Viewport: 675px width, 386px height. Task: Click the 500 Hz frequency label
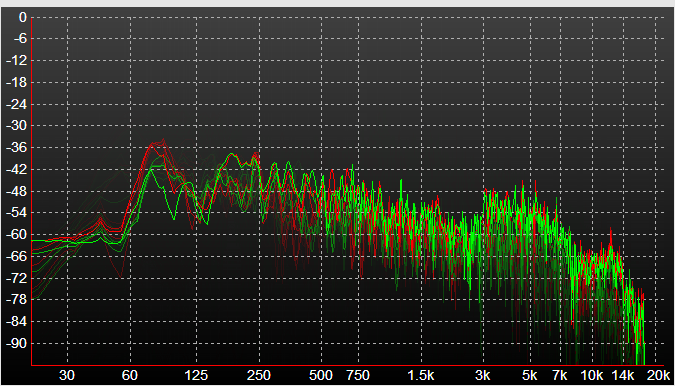pos(321,375)
